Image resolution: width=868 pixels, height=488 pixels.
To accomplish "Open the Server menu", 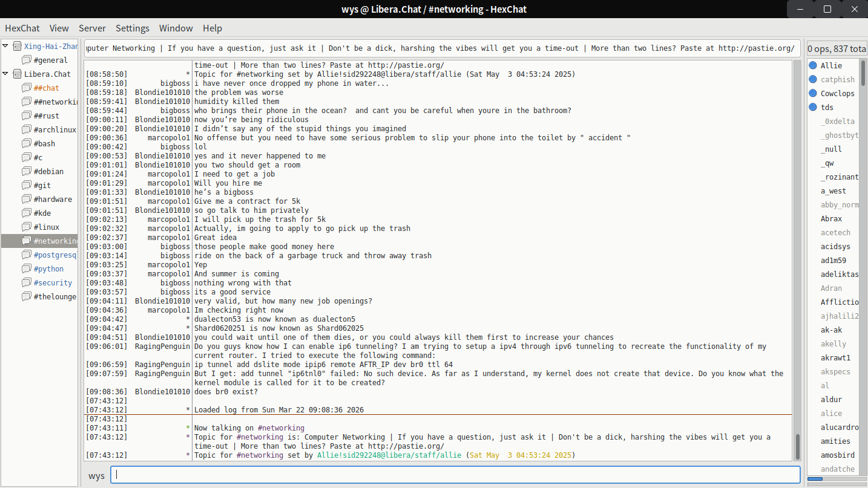I will [x=92, y=28].
